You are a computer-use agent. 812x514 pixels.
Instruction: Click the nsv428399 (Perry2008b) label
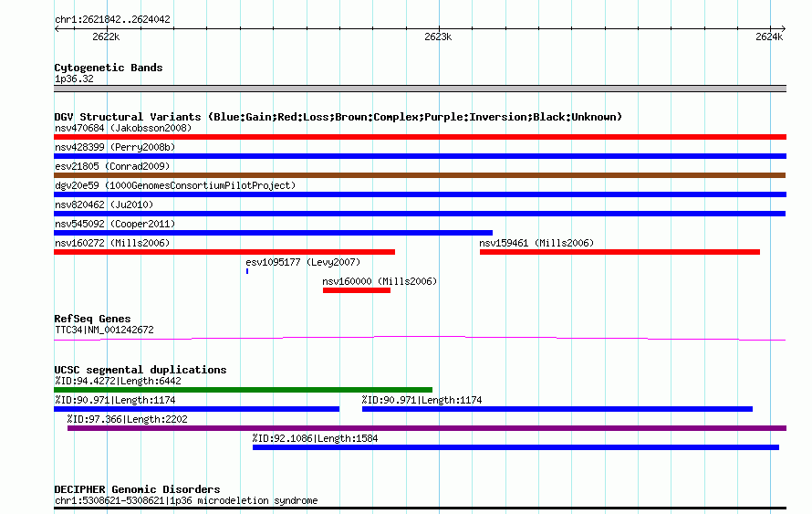(x=115, y=147)
